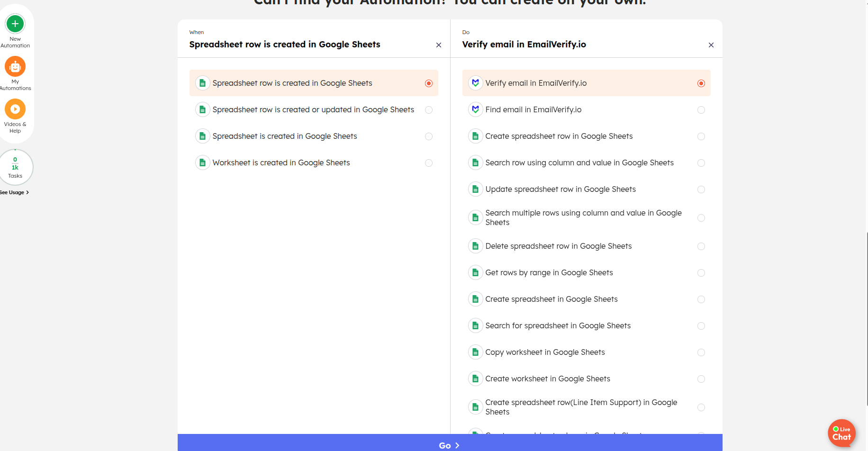
Task: Click Sheets icon for 'Spreadsheet is created in Google Sheets'
Action: click(203, 136)
